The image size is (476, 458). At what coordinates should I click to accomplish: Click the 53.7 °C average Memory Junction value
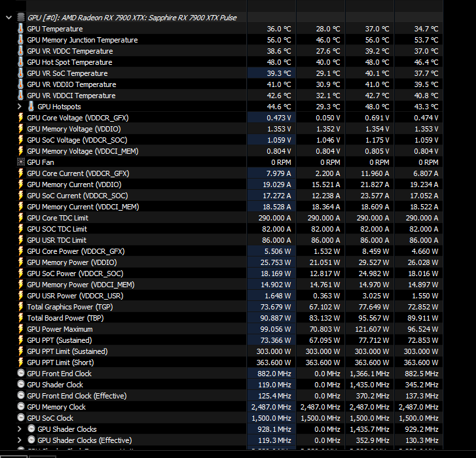[426, 40]
